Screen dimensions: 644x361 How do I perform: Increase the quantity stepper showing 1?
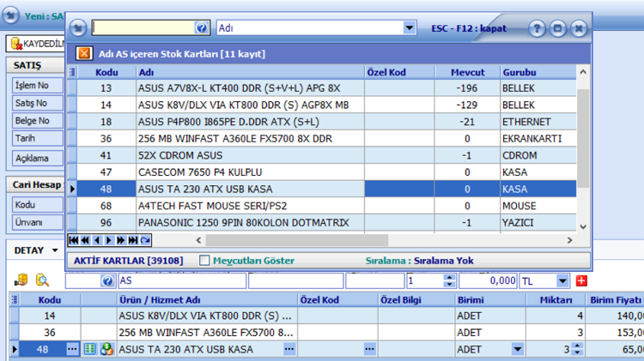pos(450,278)
